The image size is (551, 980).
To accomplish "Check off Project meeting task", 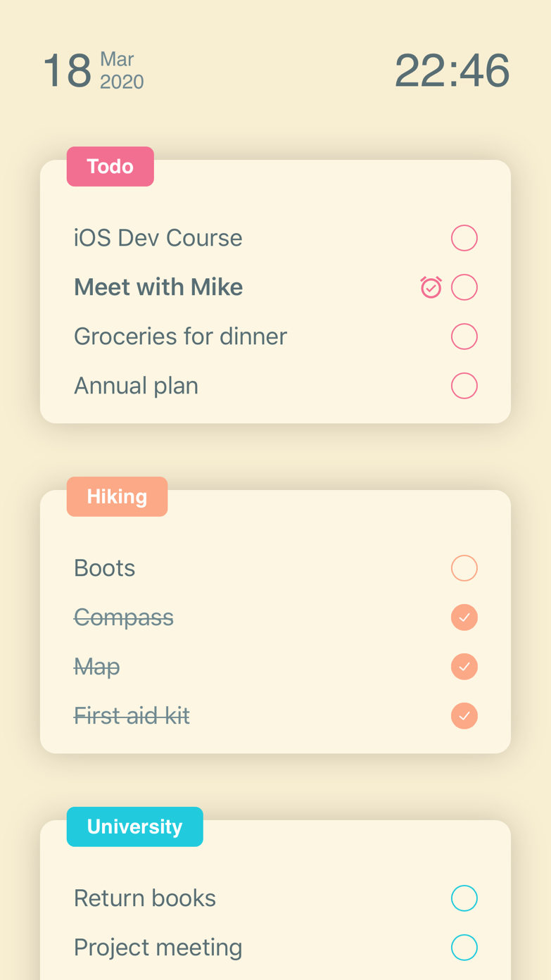I will pyautogui.click(x=464, y=948).
